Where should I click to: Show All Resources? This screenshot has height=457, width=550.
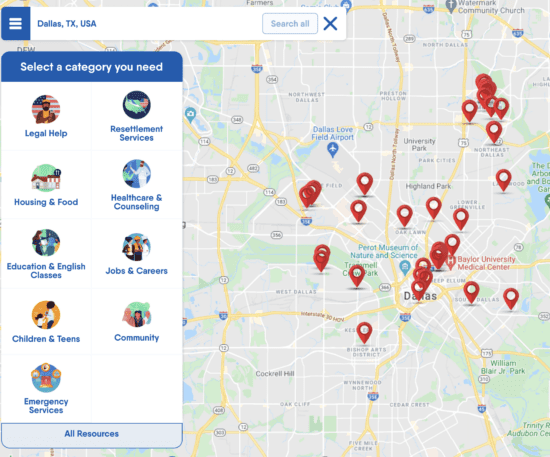point(92,434)
